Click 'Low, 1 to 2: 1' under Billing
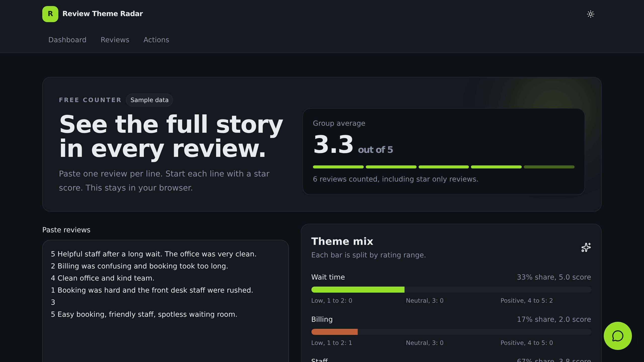The width and height of the screenshot is (644, 362). pyautogui.click(x=332, y=343)
